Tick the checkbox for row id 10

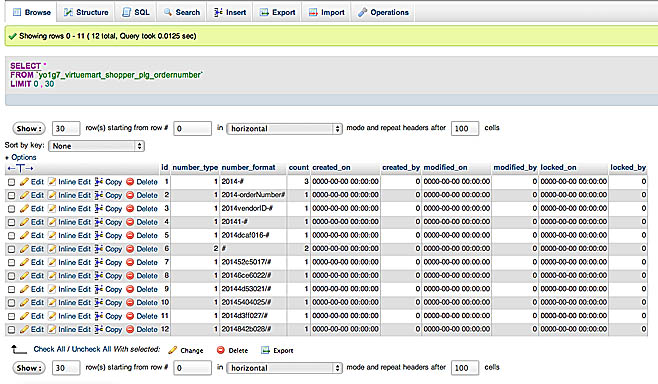point(11,303)
